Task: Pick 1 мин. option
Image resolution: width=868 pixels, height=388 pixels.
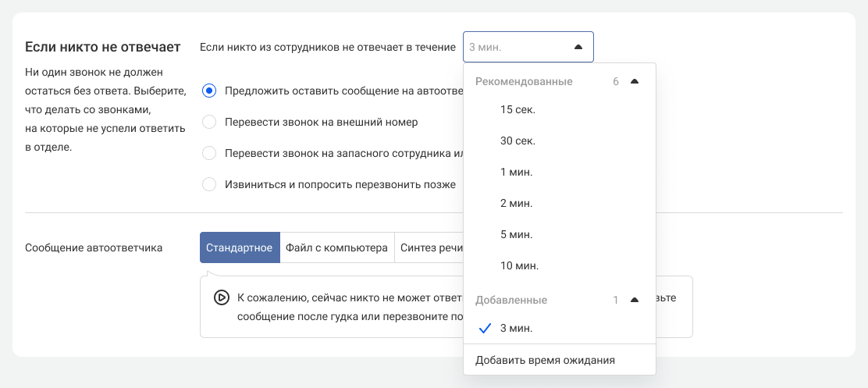Action: coord(516,173)
